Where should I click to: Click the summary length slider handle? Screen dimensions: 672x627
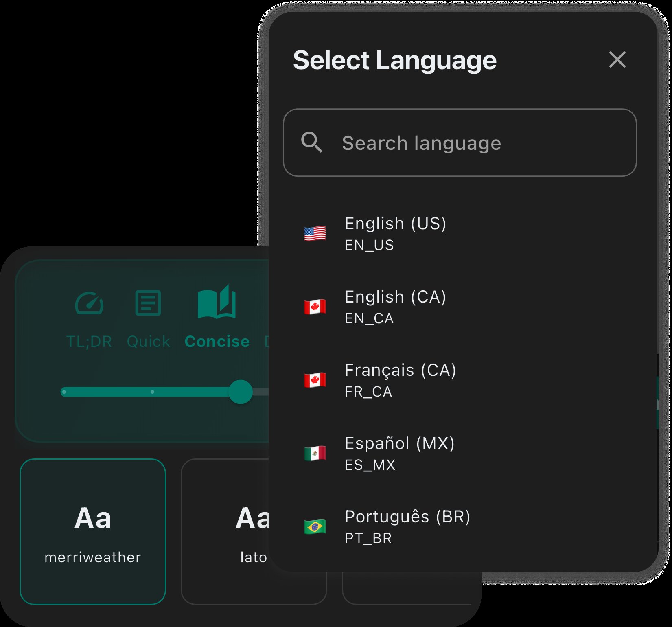click(x=241, y=392)
